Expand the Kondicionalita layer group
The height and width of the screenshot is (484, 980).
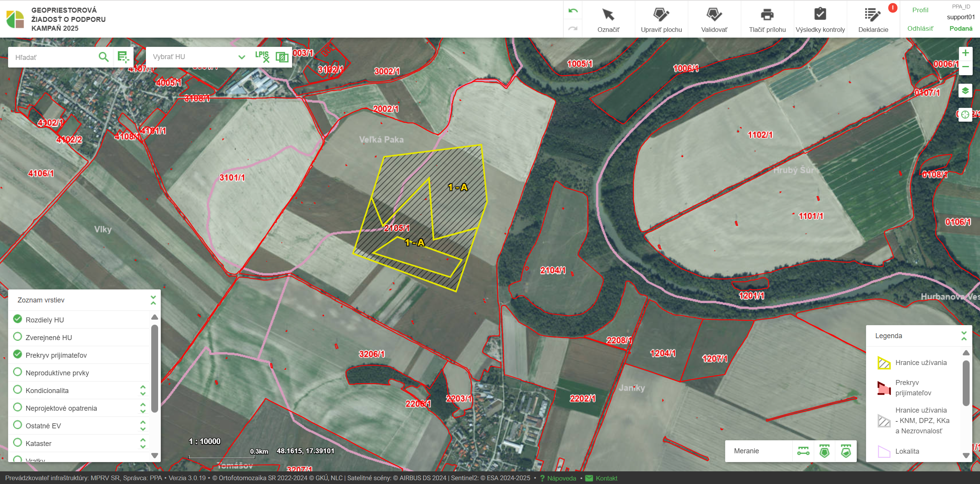[143, 390]
